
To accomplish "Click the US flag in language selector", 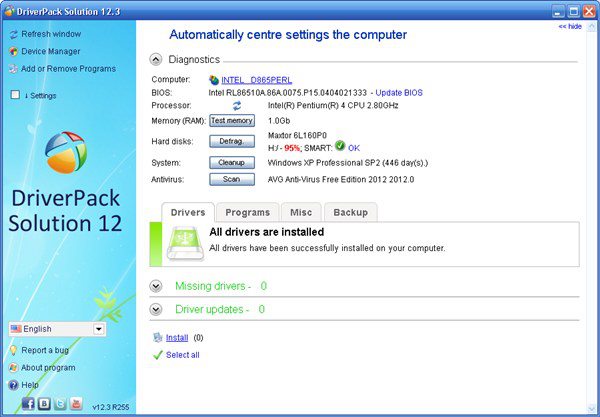I will point(16,329).
